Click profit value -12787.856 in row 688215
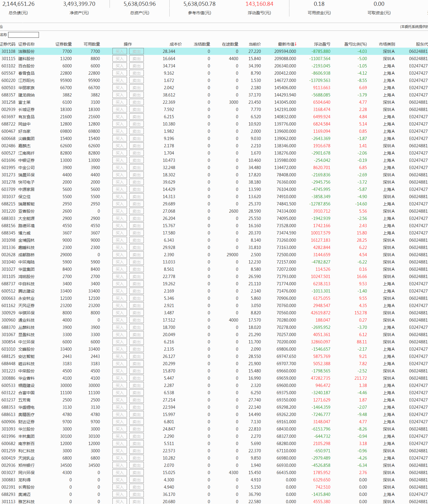428x504 pixels. point(320,204)
